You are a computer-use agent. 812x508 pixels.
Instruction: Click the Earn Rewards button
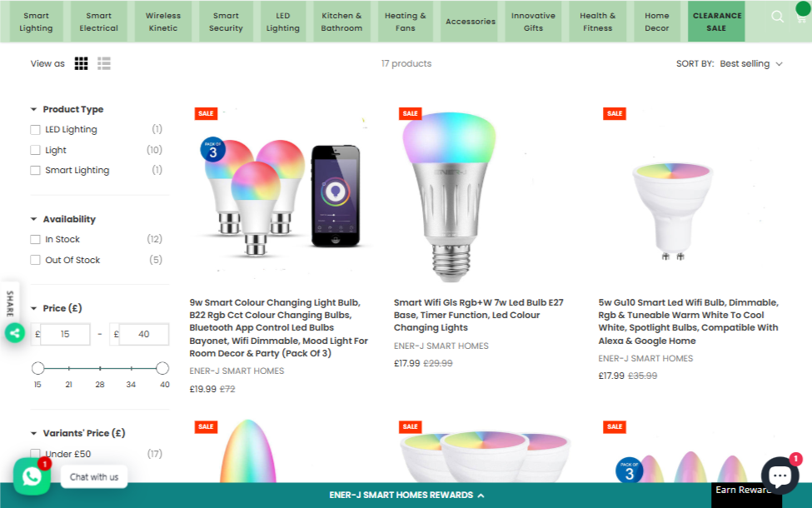click(745, 490)
